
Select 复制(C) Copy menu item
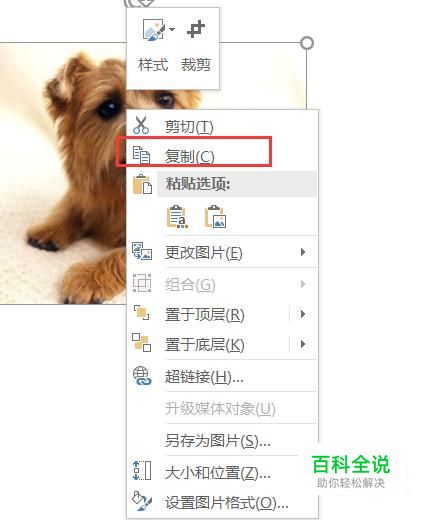(x=223, y=155)
